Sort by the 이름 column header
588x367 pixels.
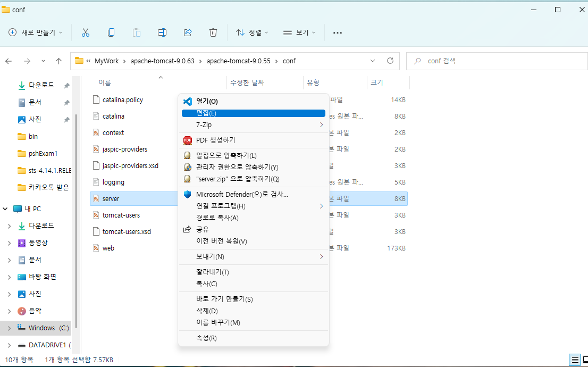click(105, 82)
